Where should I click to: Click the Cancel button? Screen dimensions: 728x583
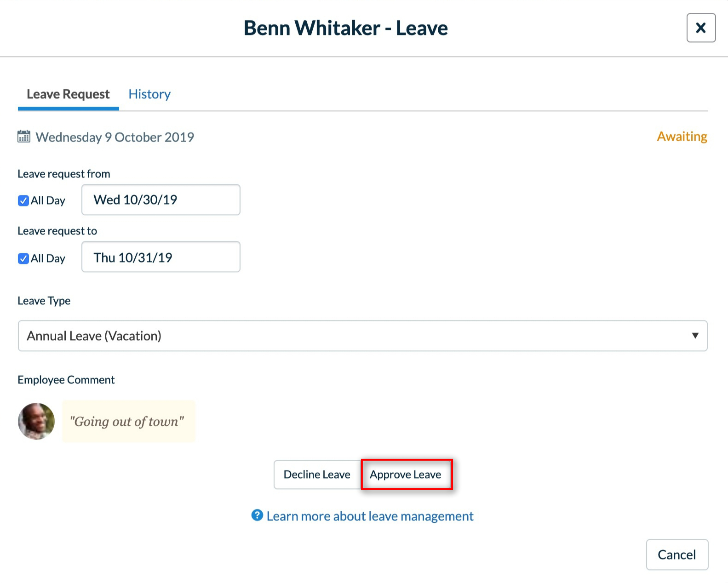[x=676, y=554]
